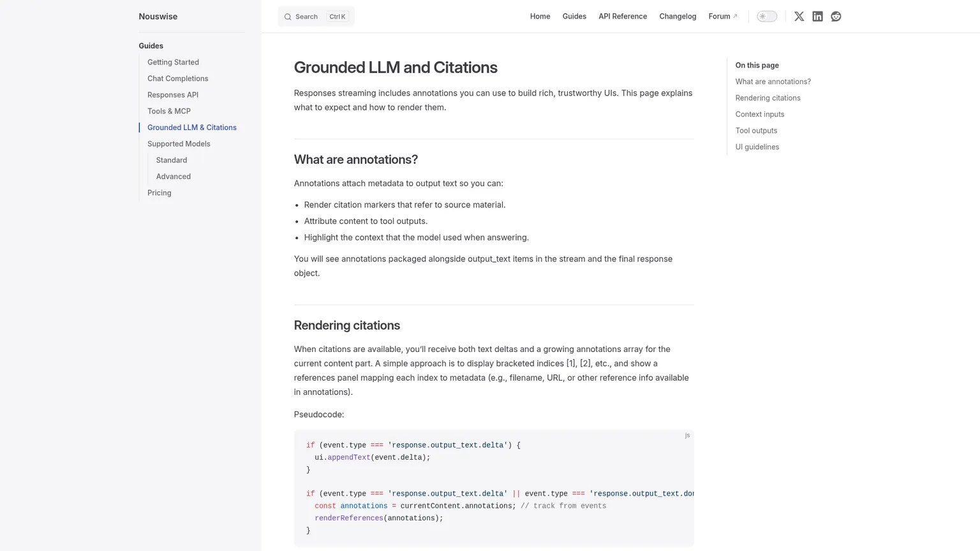Click the search magnifier icon
This screenshot has width=980, height=551.
tap(288, 17)
